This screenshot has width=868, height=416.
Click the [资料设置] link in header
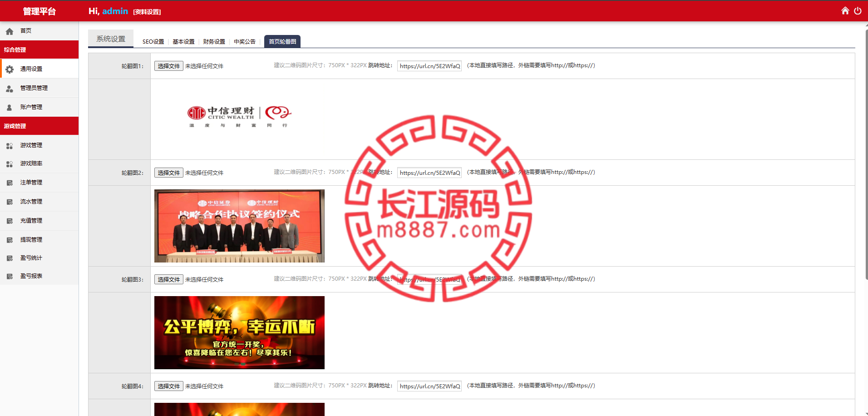point(147,12)
